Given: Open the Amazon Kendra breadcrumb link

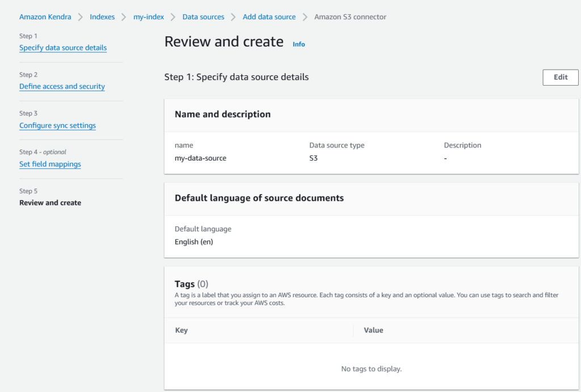Looking at the screenshot, I should coord(45,17).
